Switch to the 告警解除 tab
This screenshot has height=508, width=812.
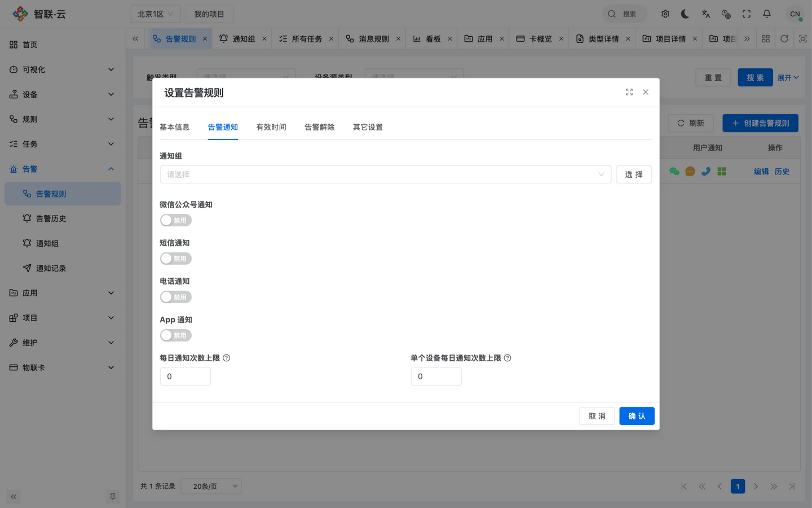point(320,128)
